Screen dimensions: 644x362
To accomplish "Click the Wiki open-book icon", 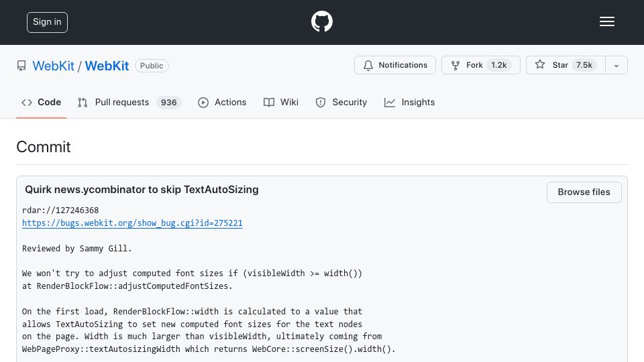I will coord(269,103).
